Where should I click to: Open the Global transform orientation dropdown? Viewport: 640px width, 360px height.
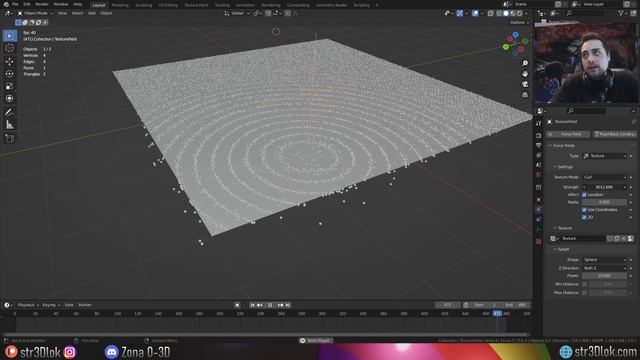236,13
